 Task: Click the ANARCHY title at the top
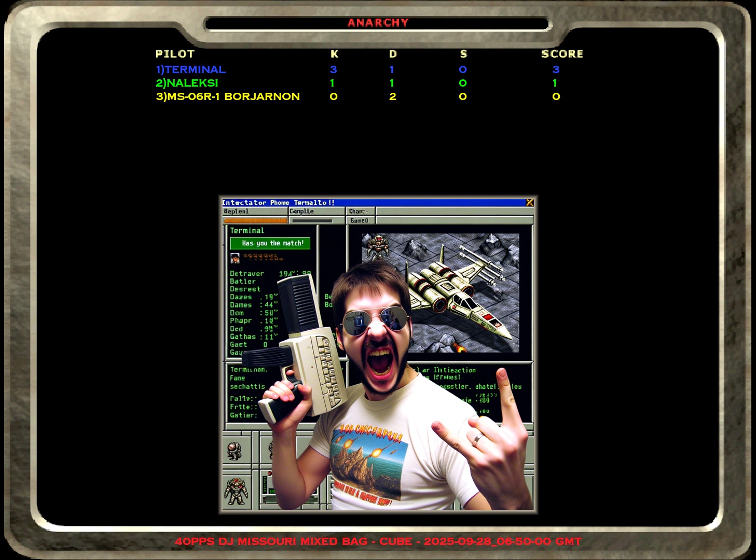point(378,23)
